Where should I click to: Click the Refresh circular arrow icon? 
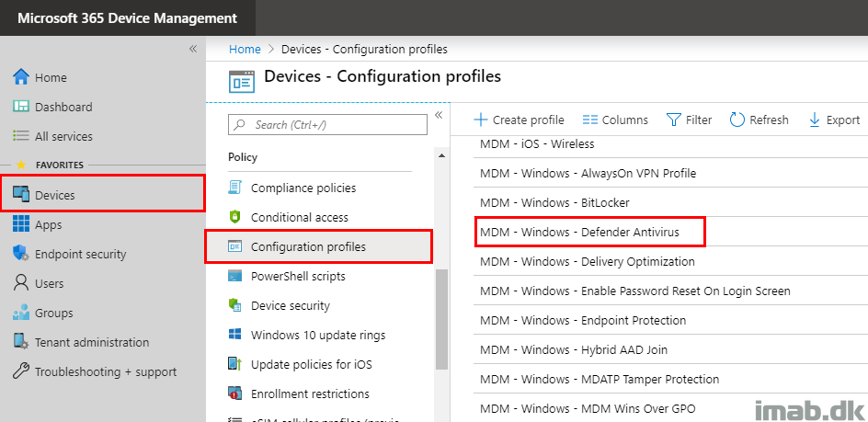(737, 120)
